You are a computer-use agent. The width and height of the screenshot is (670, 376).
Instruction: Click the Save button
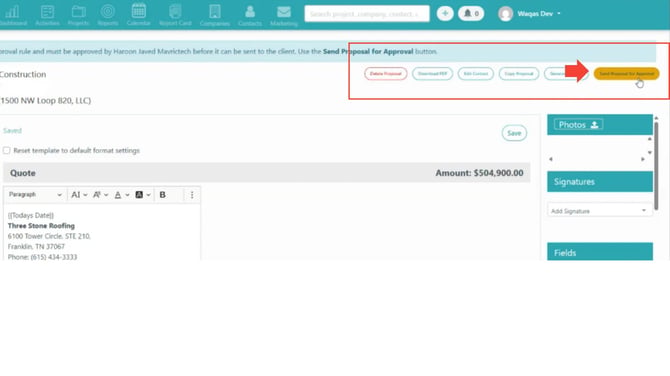[x=514, y=133]
